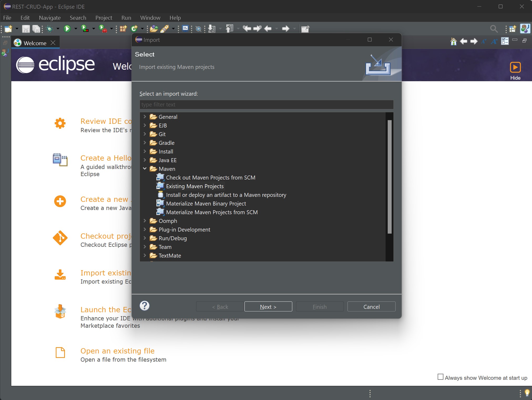Click the Hide welcome play icon
The height and width of the screenshot is (400, 532).
point(515,67)
